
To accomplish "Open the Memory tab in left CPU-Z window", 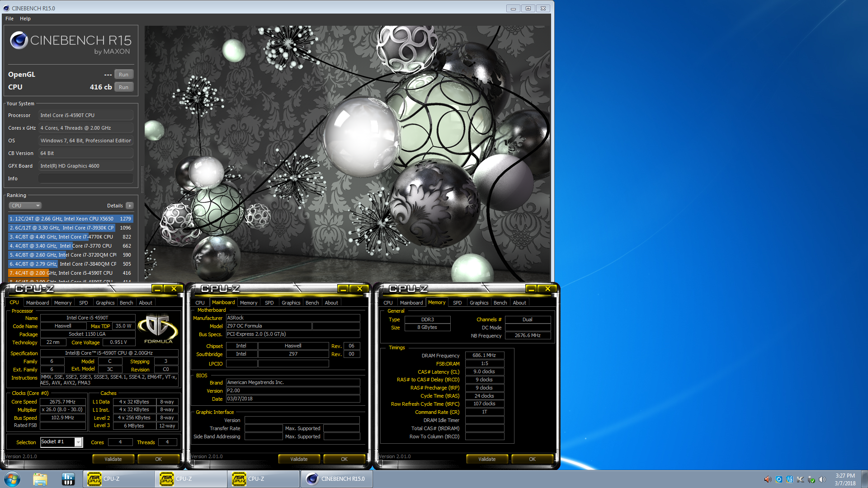I will (63, 303).
